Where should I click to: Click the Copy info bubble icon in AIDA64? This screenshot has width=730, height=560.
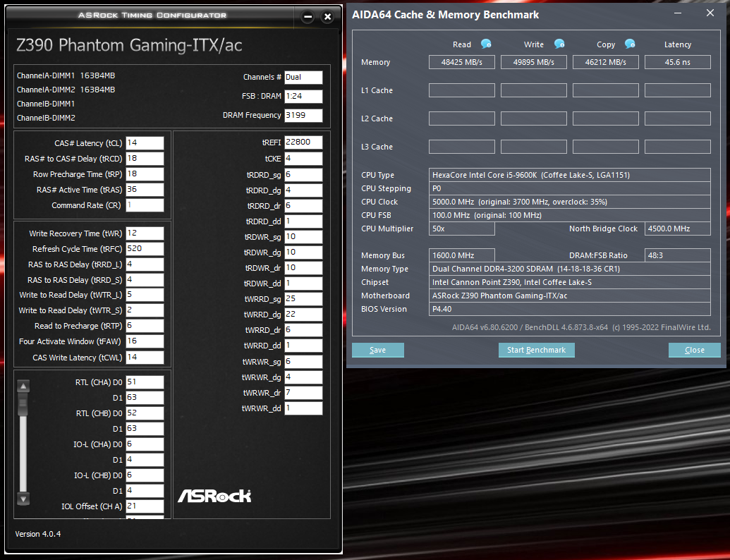tap(630, 44)
